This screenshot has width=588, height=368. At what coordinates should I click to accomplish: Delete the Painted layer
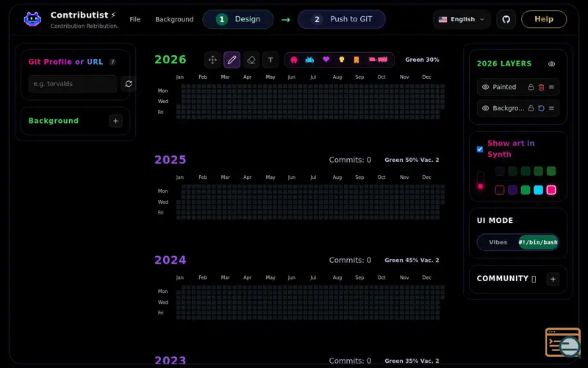541,87
